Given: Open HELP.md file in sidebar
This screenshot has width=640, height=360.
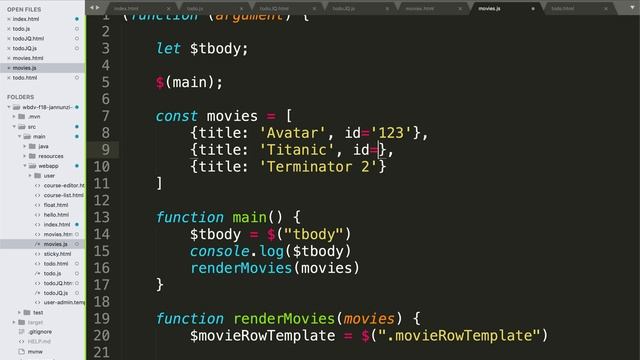Looking at the screenshot, I should [39, 342].
